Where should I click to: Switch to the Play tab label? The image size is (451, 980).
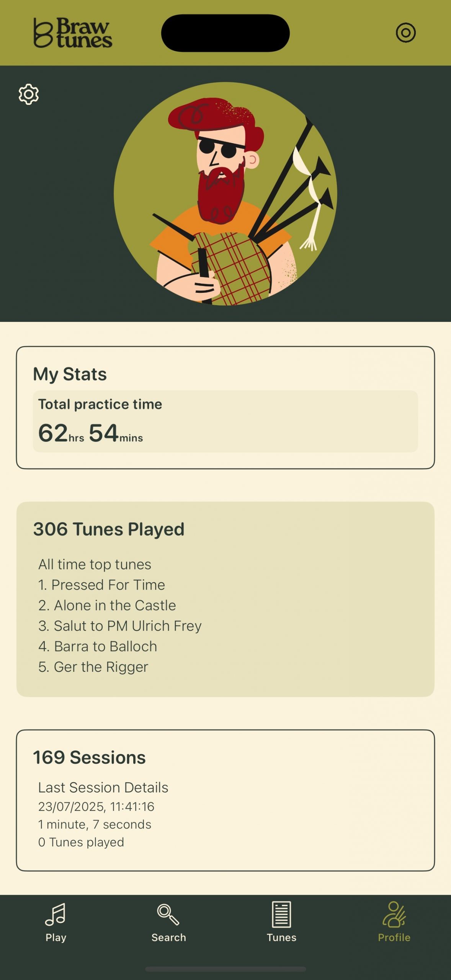(x=56, y=938)
